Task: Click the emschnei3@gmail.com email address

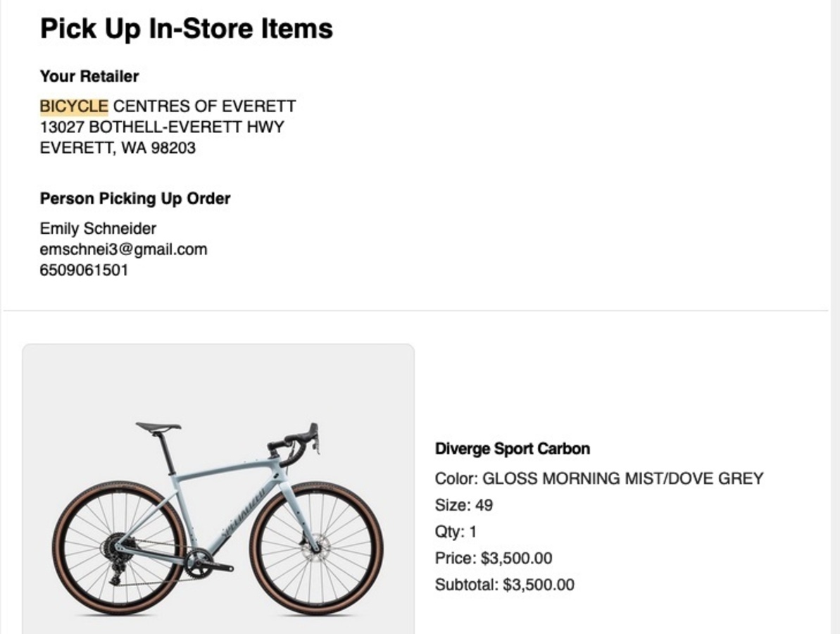Action: 123,249
